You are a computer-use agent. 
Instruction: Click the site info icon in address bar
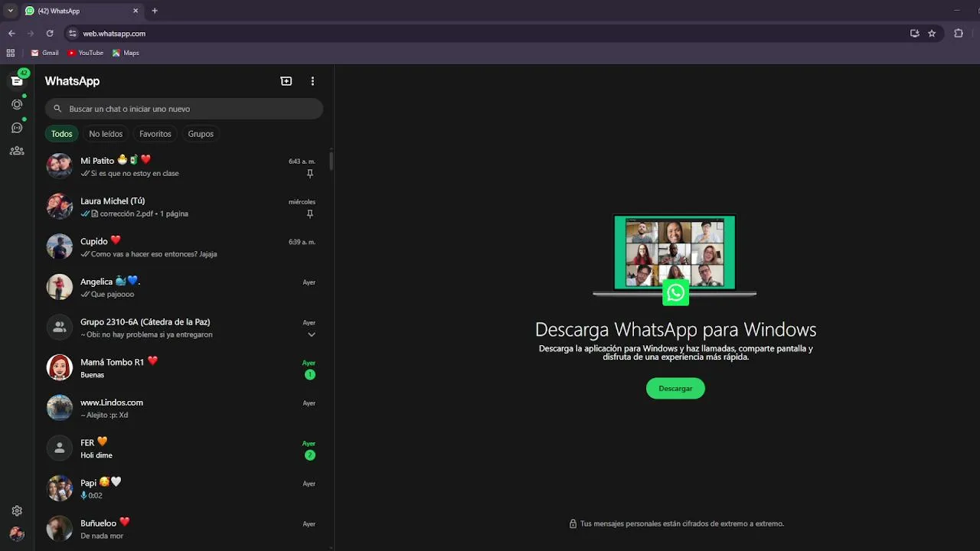coord(73,34)
